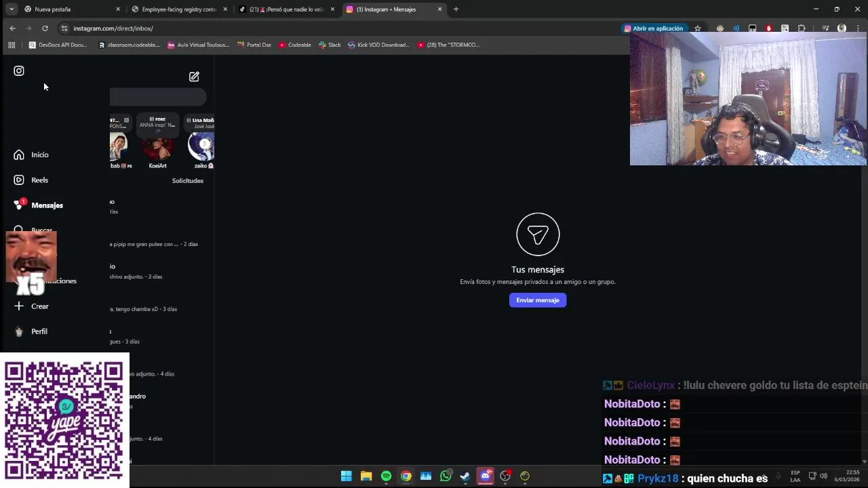Open tab search dropdown arrow

point(11,9)
